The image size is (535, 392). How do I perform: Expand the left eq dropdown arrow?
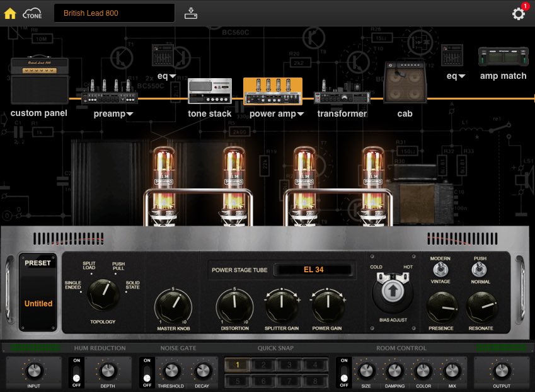tap(173, 76)
